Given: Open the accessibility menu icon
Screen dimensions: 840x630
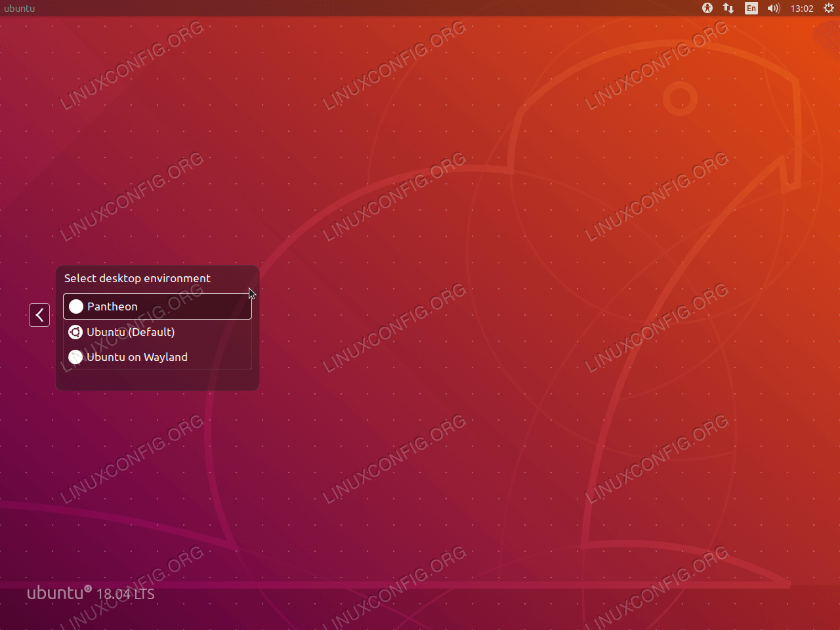Looking at the screenshot, I should click(x=707, y=8).
